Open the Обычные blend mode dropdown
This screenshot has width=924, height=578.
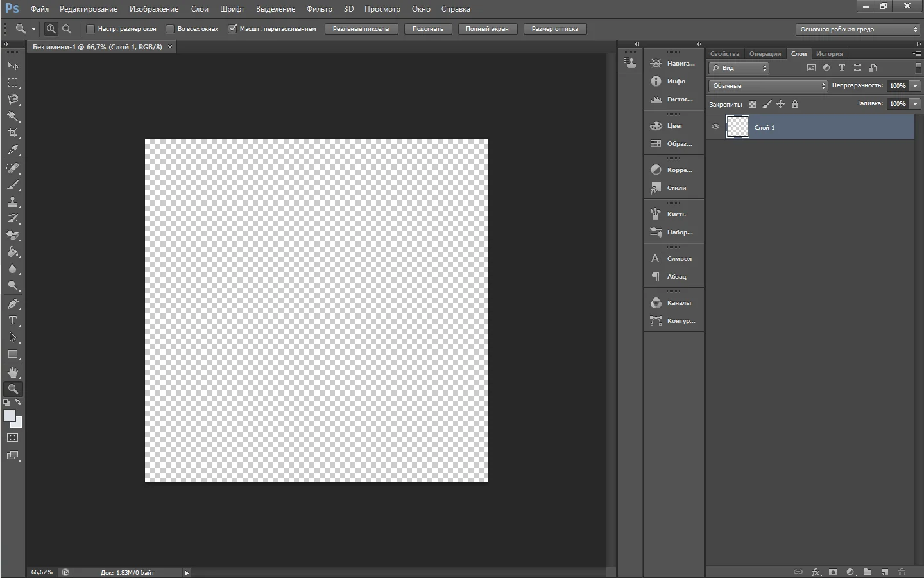click(768, 86)
